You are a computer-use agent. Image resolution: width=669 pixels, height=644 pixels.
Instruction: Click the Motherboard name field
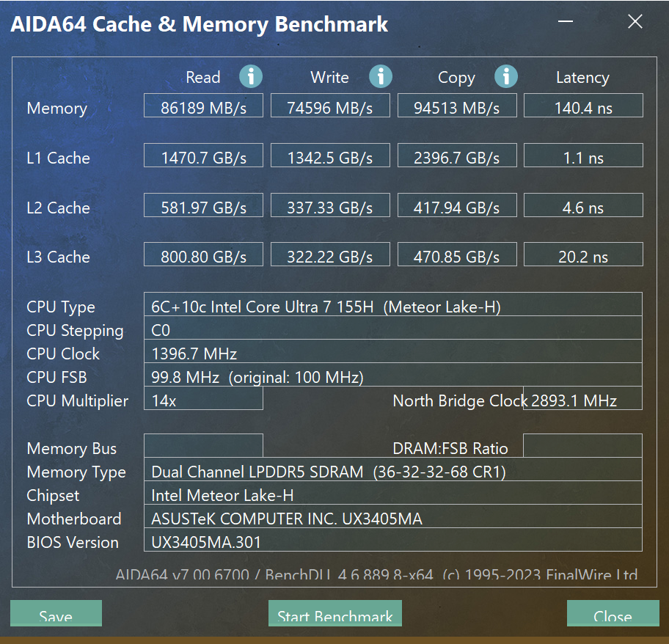(x=392, y=519)
